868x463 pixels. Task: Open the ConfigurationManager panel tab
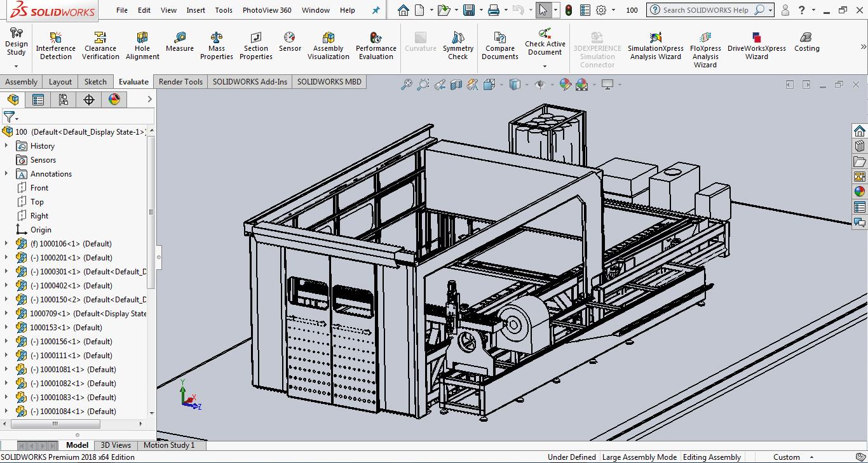point(63,99)
